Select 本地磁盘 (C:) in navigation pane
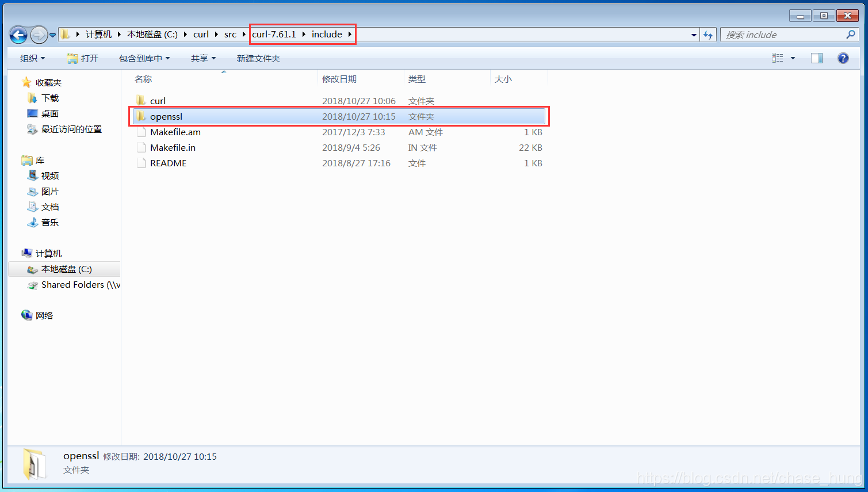Image resolution: width=868 pixels, height=492 pixels. [66, 269]
